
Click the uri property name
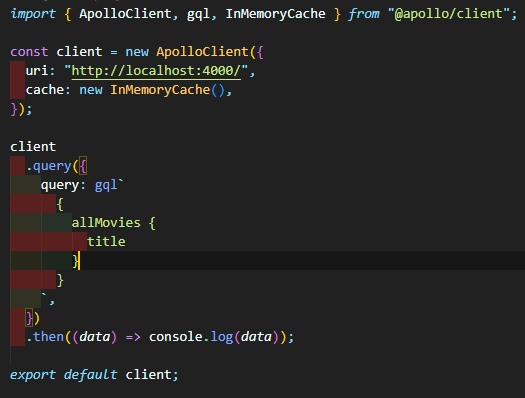coord(36,71)
